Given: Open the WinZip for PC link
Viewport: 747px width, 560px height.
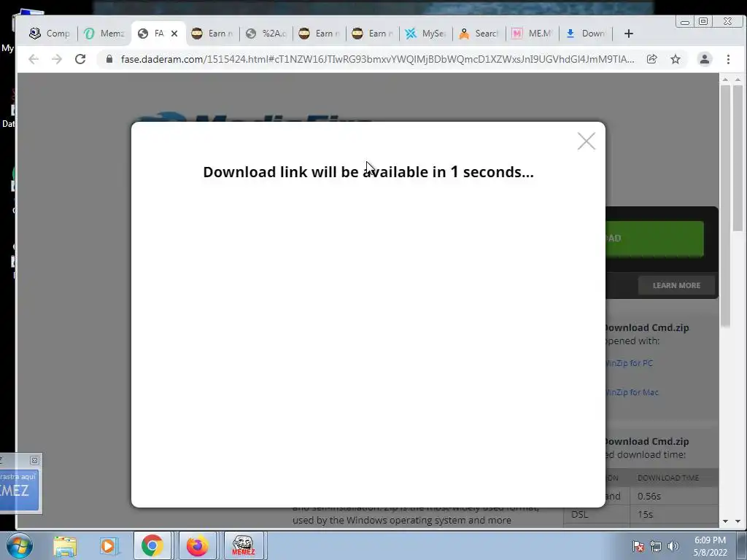Looking at the screenshot, I should (x=630, y=363).
